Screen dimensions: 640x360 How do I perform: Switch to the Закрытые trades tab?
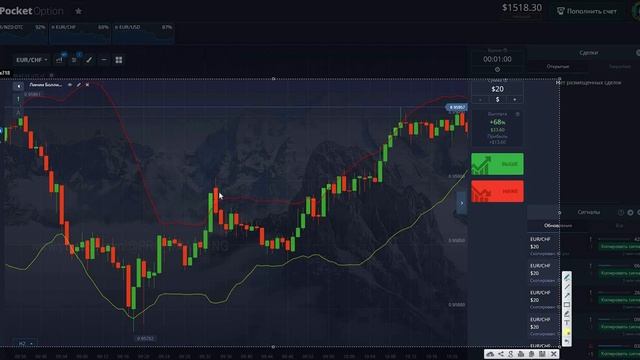tap(620, 67)
